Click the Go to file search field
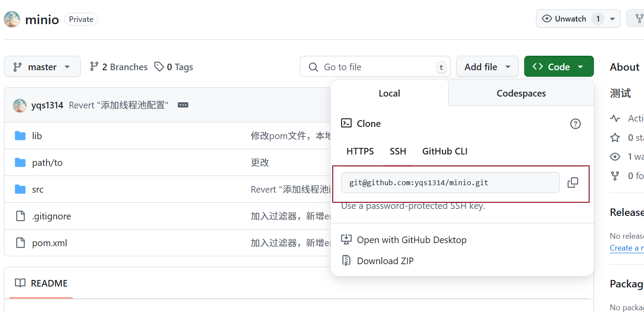Image resolution: width=644 pixels, height=312 pixels. pos(373,67)
